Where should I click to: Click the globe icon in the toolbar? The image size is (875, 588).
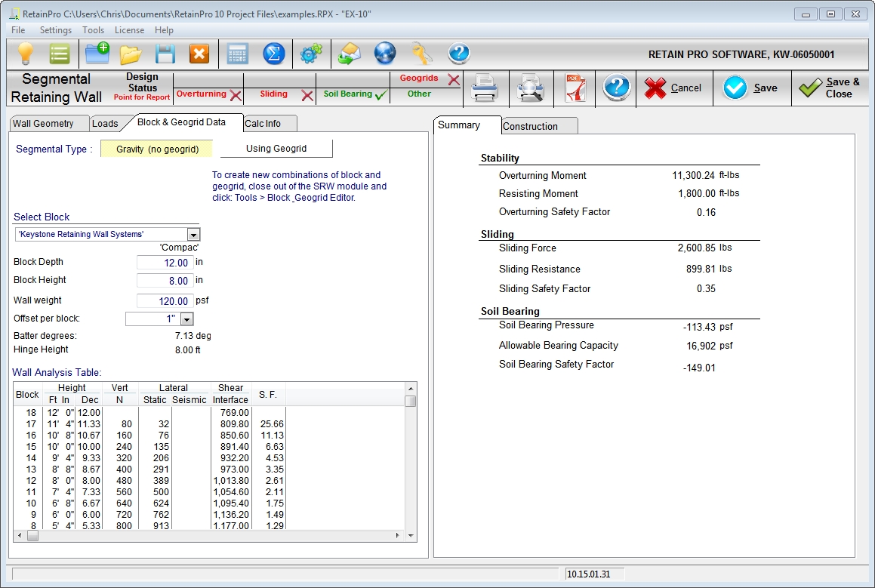click(385, 54)
